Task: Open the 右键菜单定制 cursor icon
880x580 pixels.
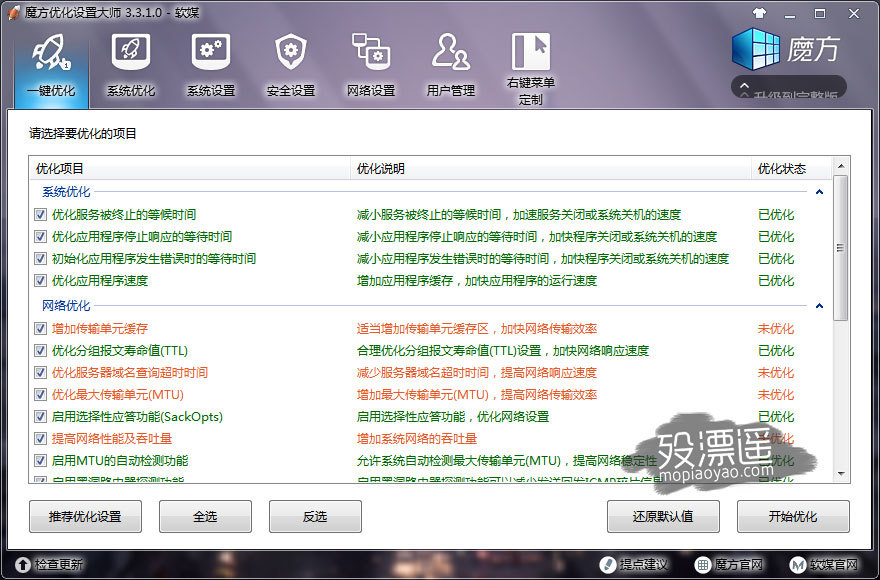Action: tap(530, 51)
